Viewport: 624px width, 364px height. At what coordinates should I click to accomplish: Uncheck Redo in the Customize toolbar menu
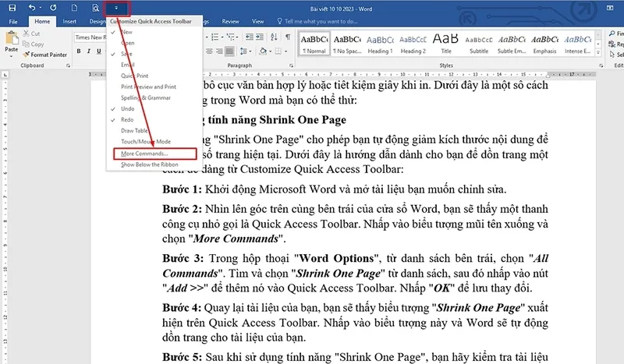pos(127,119)
